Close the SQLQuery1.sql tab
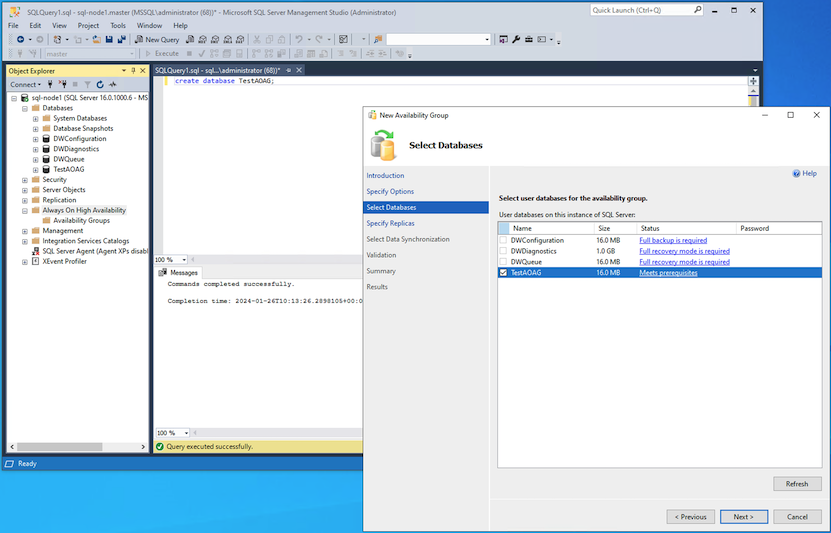Image resolution: width=831 pixels, height=533 pixels. click(299, 70)
